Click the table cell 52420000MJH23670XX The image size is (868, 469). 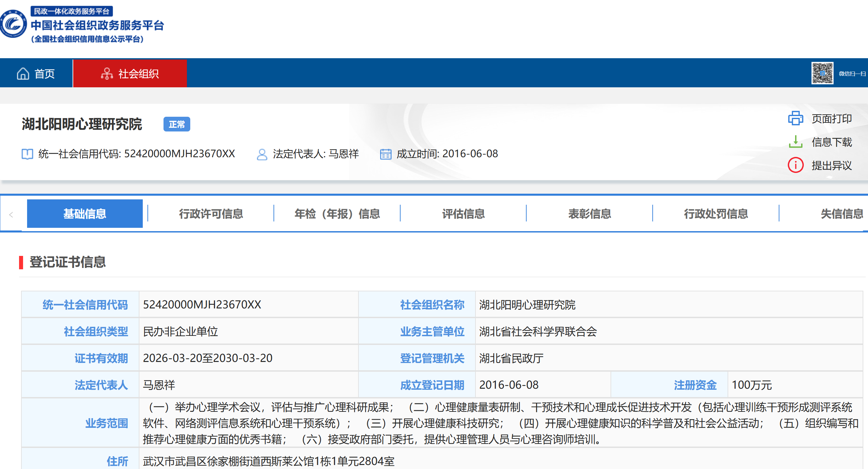click(249, 304)
